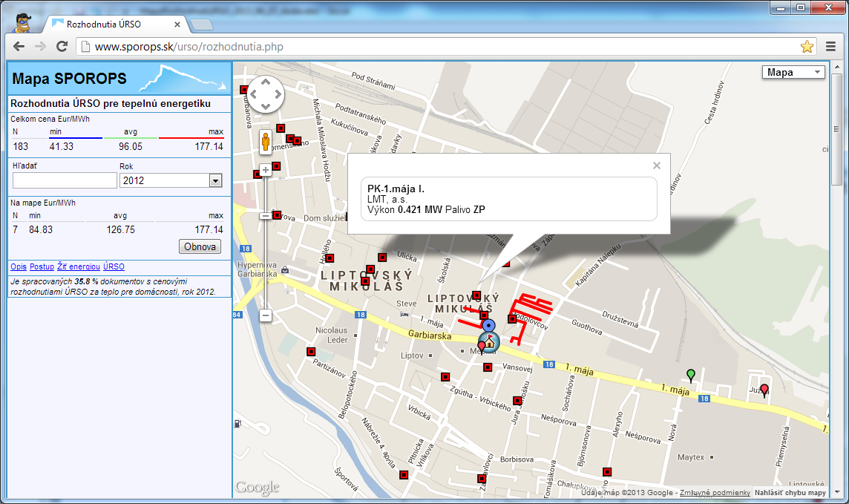Image resolution: width=849 pixels, height=504 pixels.
Task: Pan the map up with the arrow
Action: (266, 82)
